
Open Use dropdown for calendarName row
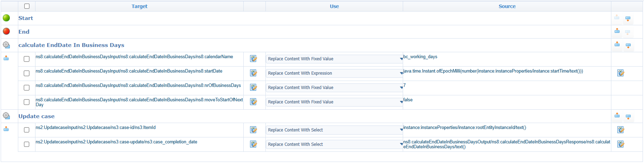(x=334, y=59)
